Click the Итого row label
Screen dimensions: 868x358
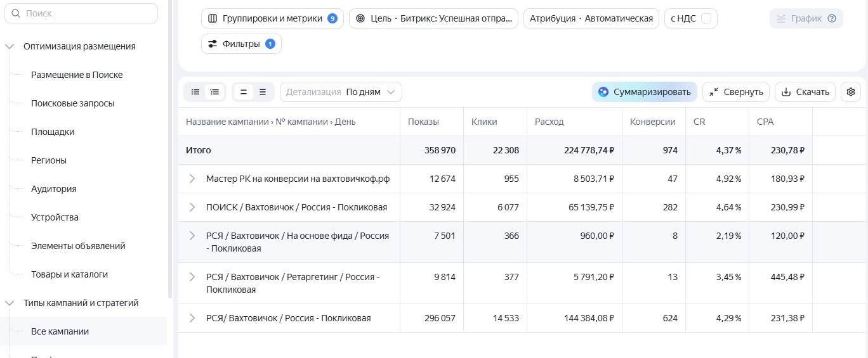click(199, 150)
